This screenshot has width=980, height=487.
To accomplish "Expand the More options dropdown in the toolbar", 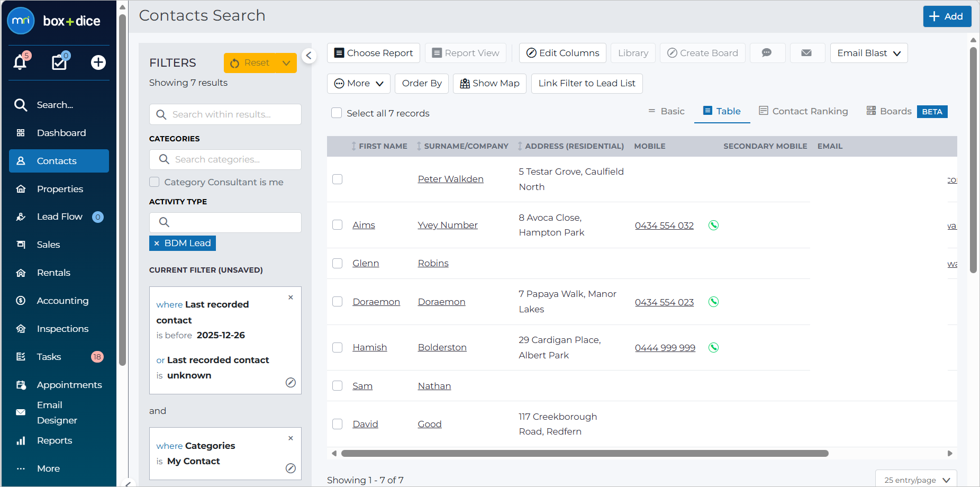I will coord(359,84).
